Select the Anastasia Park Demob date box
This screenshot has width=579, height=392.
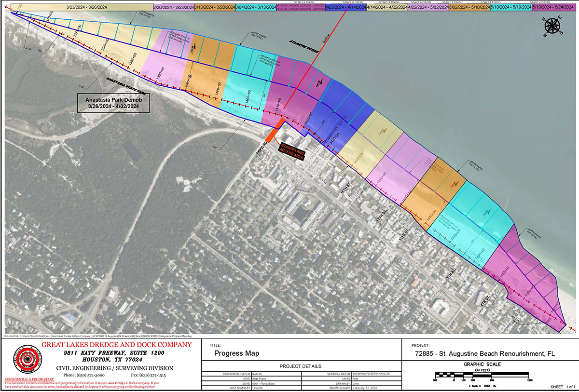pos(113,103)
